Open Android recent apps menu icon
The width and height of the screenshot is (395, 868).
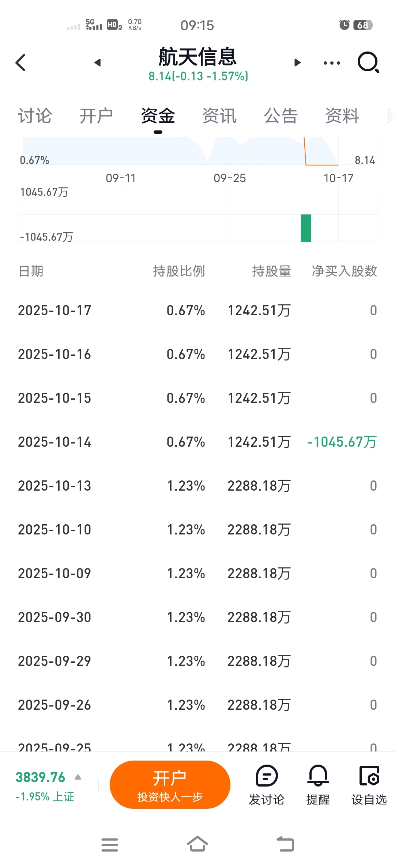click(x=110, y=845)
